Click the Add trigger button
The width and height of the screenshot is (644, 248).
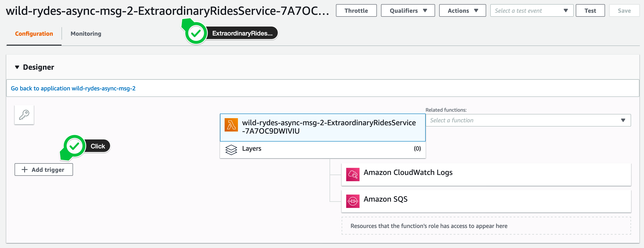pos(44,170)
